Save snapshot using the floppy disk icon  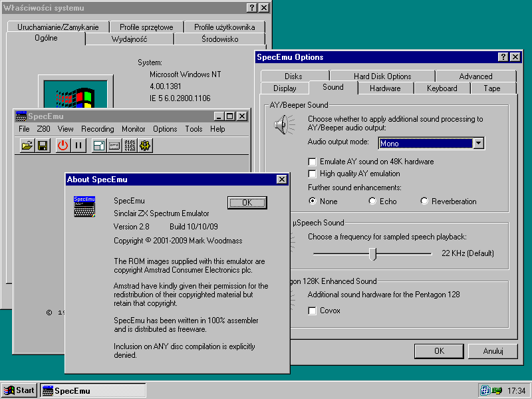pyautogui.click(x=43, y=146)
